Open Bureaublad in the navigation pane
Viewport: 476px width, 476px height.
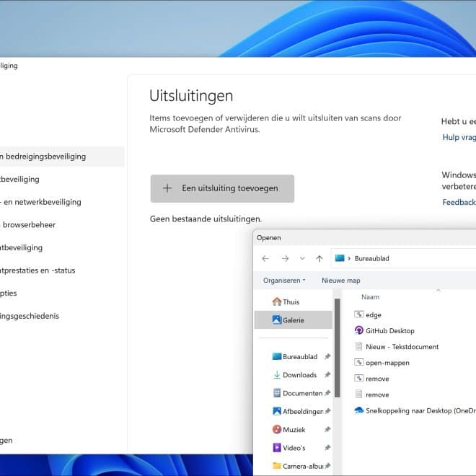(x=300, y=356)
